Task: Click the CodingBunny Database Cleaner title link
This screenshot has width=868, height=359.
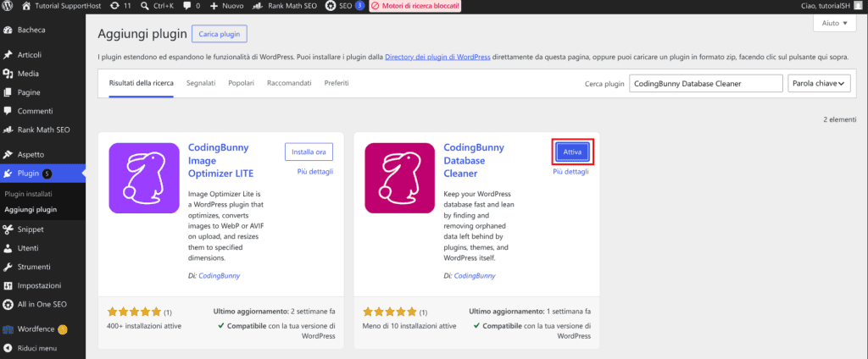Action: [474, 160]
